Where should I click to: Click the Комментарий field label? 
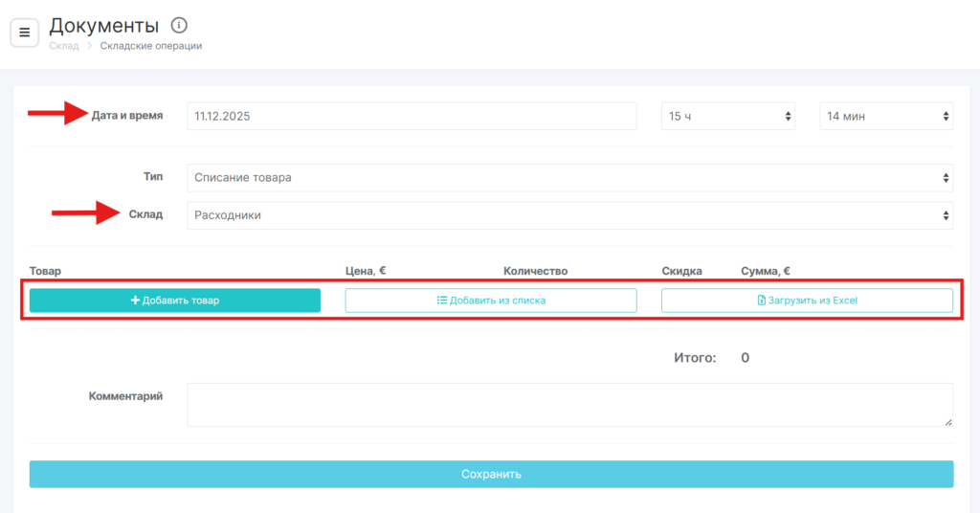click(x=125, y=395)
